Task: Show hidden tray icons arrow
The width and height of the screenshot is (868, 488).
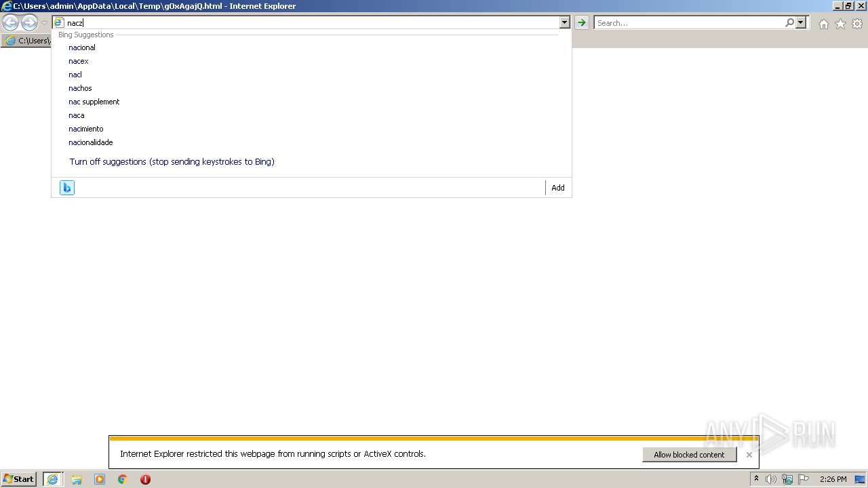Action: tap(756, 479)
